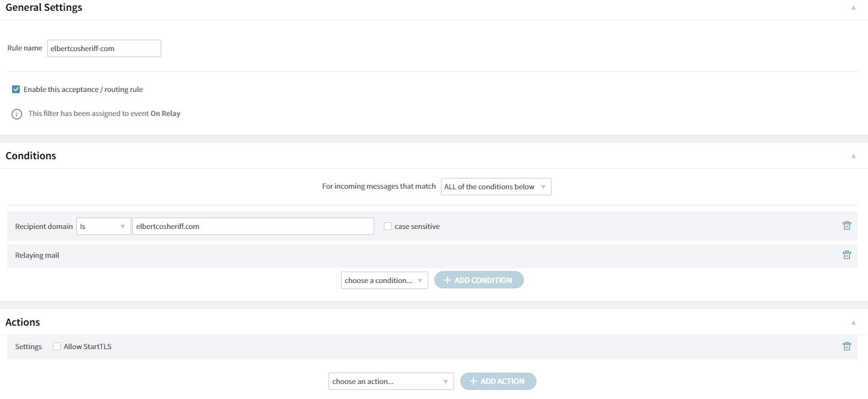This screenshot has height=399, width=868.
Task: Collapse the Actions section arrow
Action: coord(853,323)
